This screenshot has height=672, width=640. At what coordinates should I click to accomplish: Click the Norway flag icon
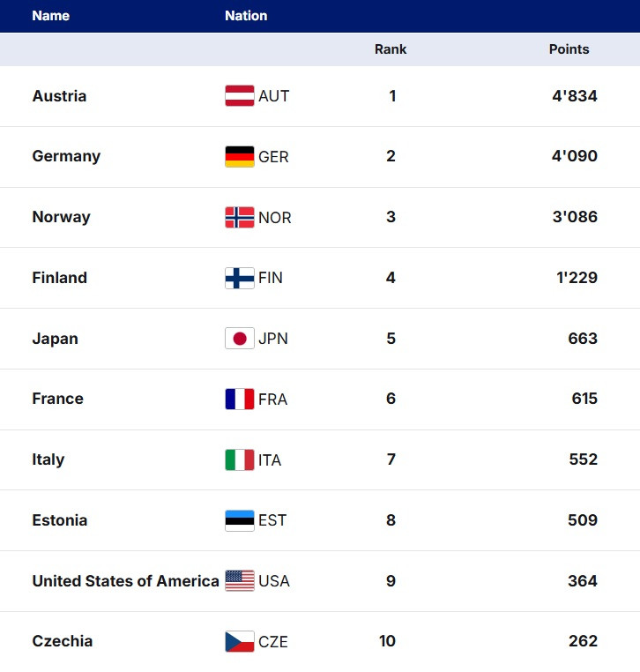239,218
